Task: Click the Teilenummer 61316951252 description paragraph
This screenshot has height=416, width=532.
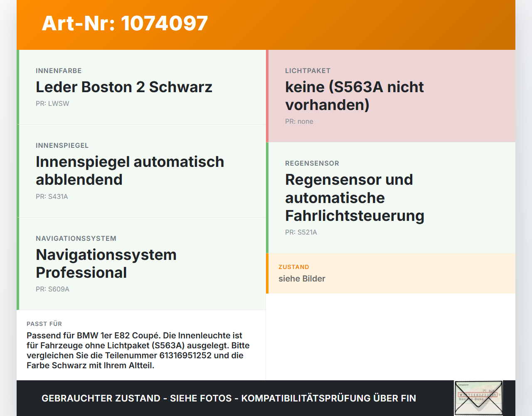Action: click(x=138, y=350)
